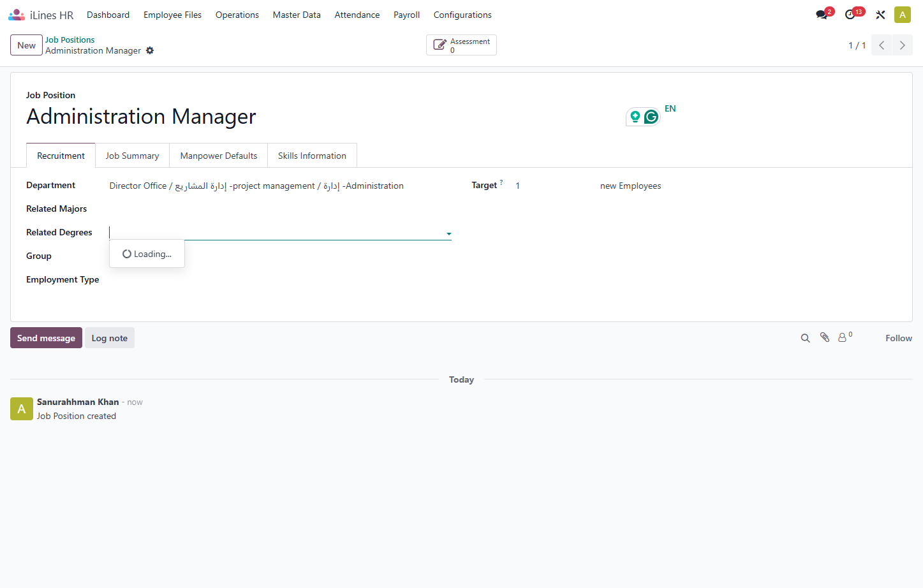923x588 pixels.
Task: Click the Target help question mark
Action: click(x=501, y=182)
